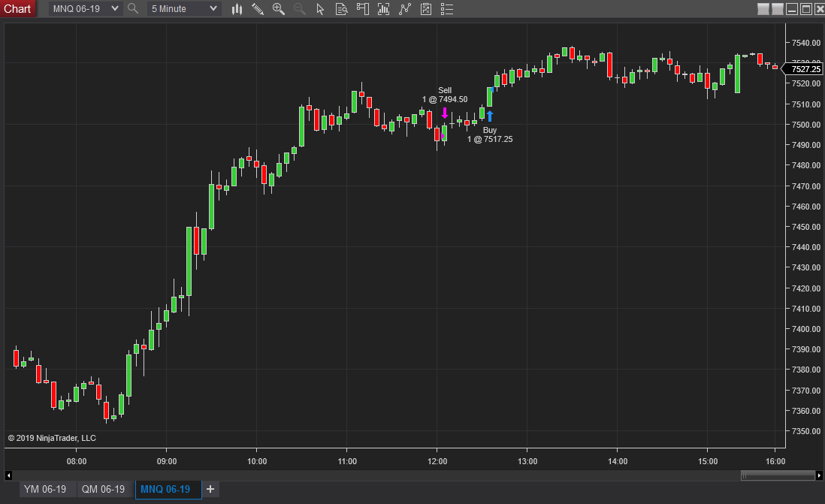Click the instrument search magnifier icon

[x=133, y=8]
